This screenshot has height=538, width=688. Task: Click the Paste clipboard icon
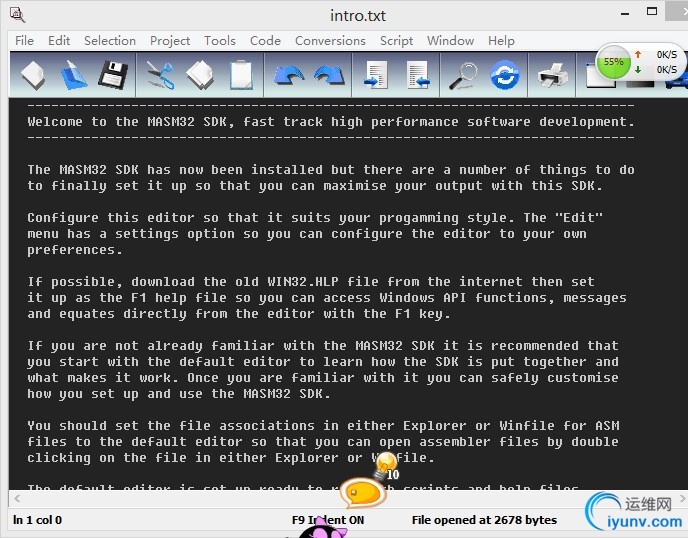(241, 75)
